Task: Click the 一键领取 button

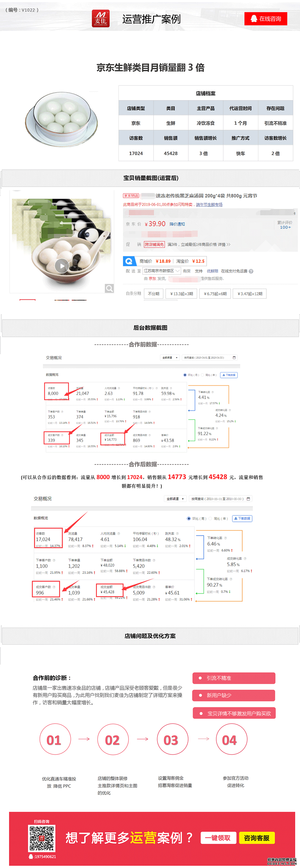Action: tap(218, 838)
